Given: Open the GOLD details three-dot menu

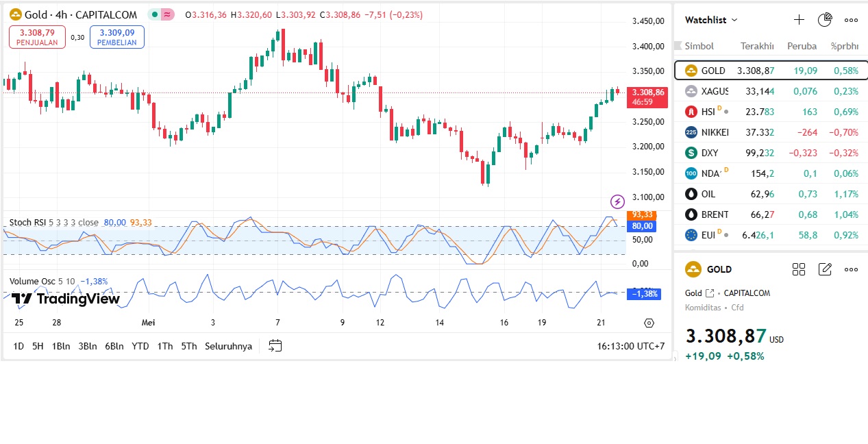Looking at the screenshot, I should tap(851, 269).
